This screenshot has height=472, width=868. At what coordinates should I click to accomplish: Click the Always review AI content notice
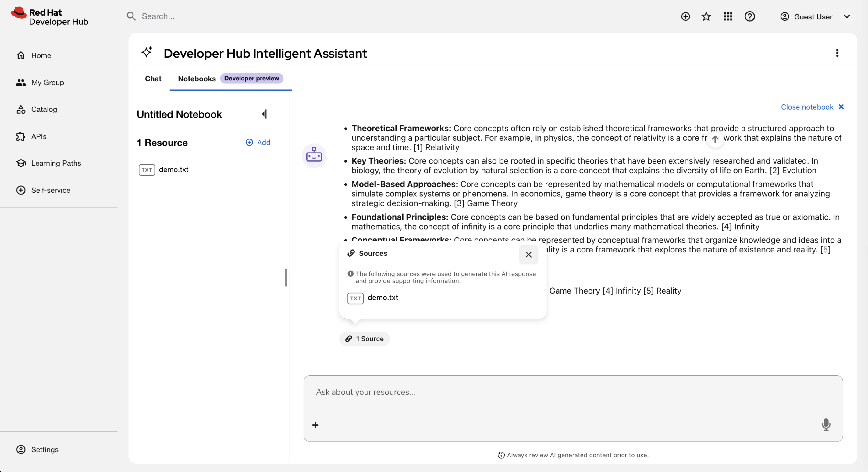573,455
